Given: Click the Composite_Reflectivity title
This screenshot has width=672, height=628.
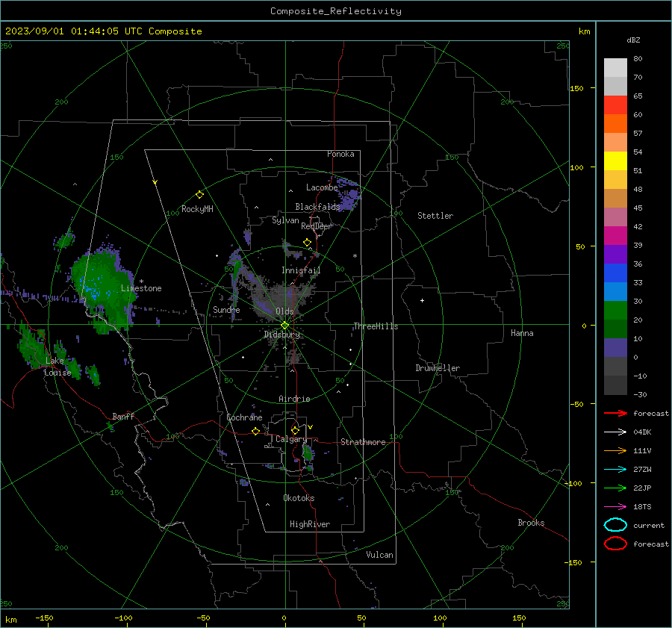Looking at the screenshot, I should 335,11.
